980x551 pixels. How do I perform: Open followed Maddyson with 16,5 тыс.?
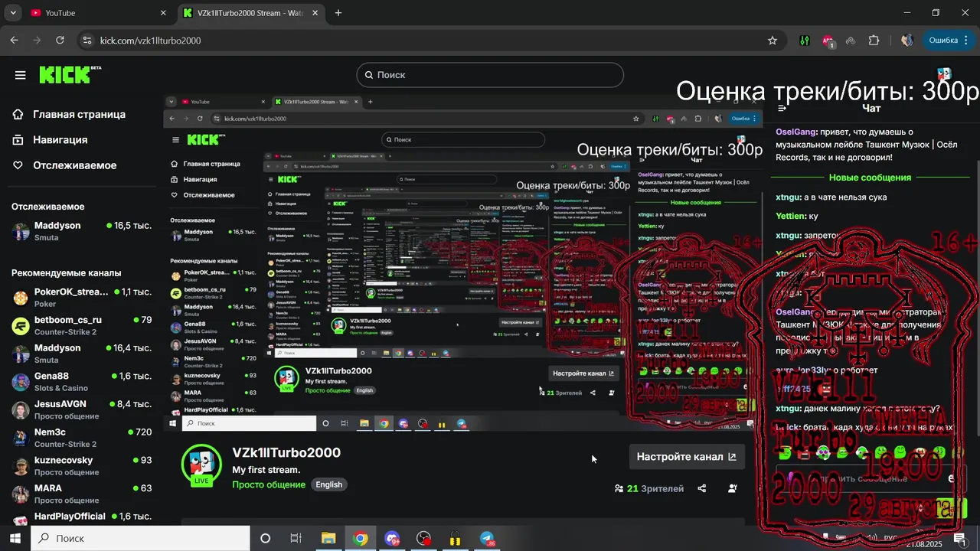pyautogui.click(x=82, y=231)
